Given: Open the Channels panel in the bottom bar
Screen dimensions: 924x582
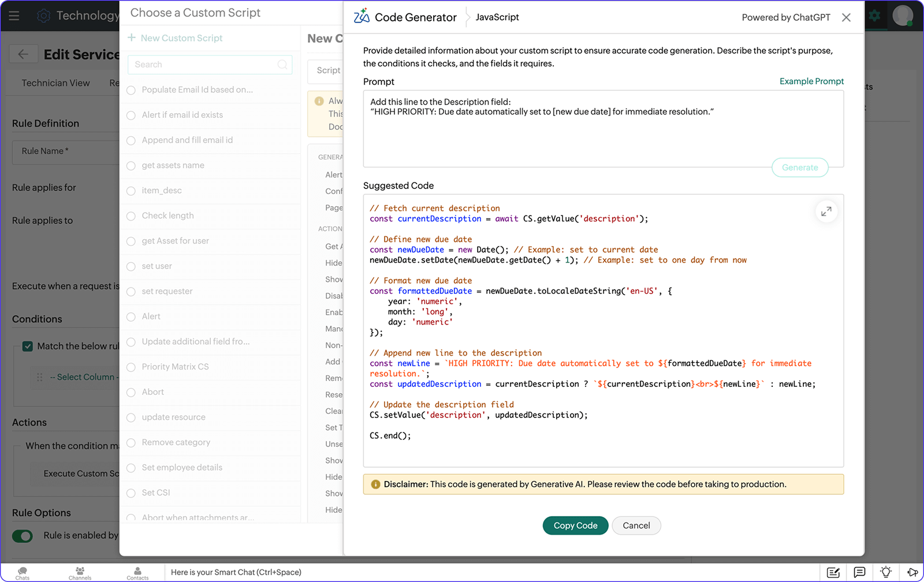Looking at the screenshot, I should point(80,572).
